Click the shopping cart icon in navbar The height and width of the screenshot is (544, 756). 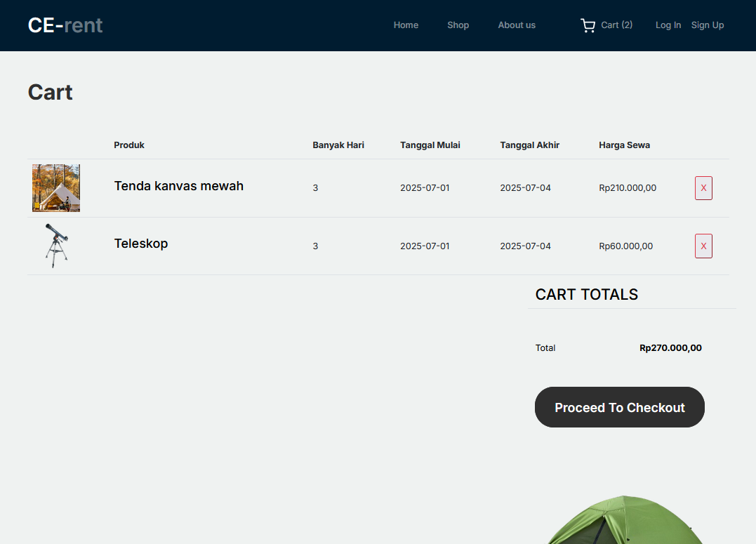click(x=588, y=25)
